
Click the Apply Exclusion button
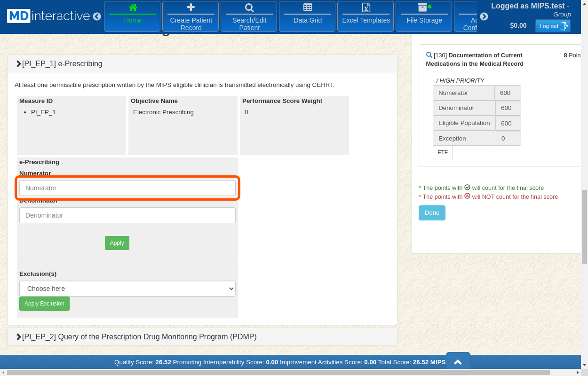pos(44,304)
